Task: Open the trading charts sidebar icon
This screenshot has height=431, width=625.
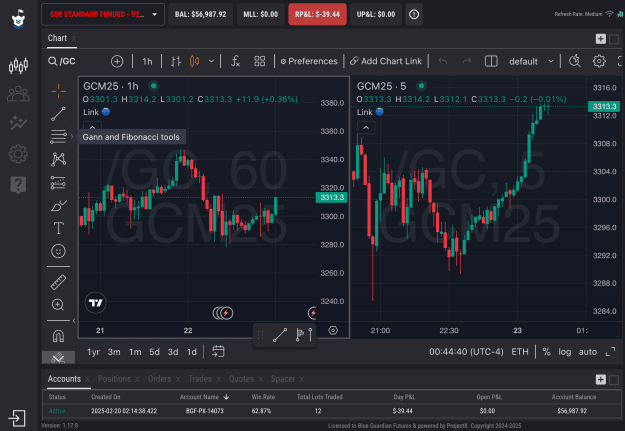Action: (18, 65)
